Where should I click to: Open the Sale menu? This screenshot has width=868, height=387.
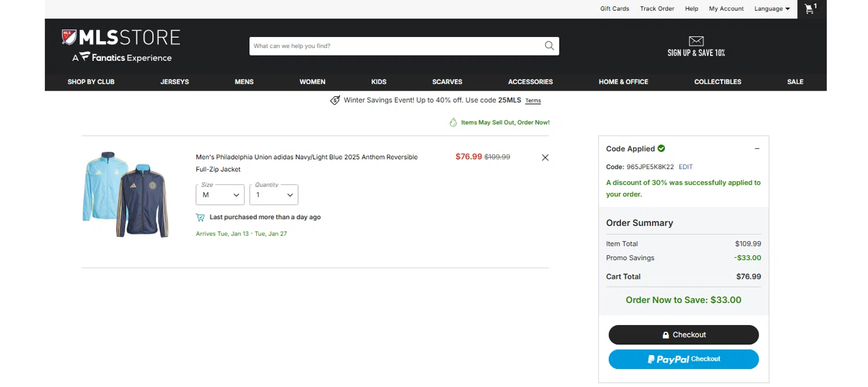(x=795, y=82)
